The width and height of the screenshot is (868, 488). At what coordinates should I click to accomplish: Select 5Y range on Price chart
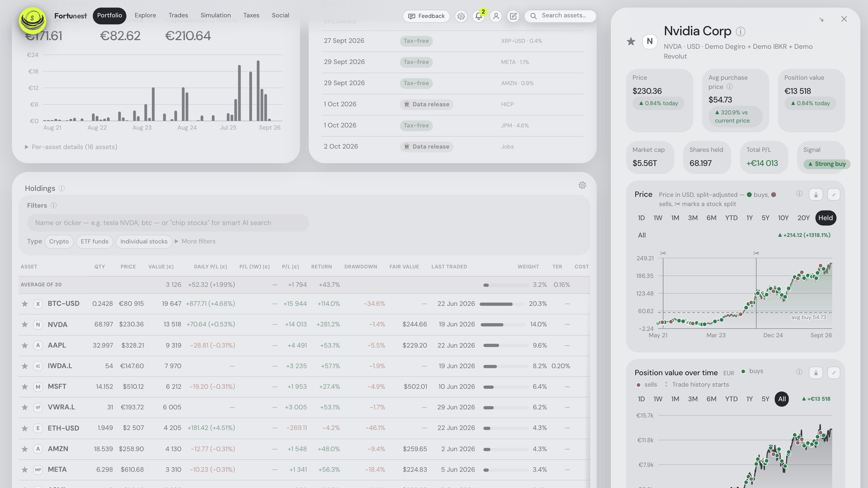pos(765,218)
